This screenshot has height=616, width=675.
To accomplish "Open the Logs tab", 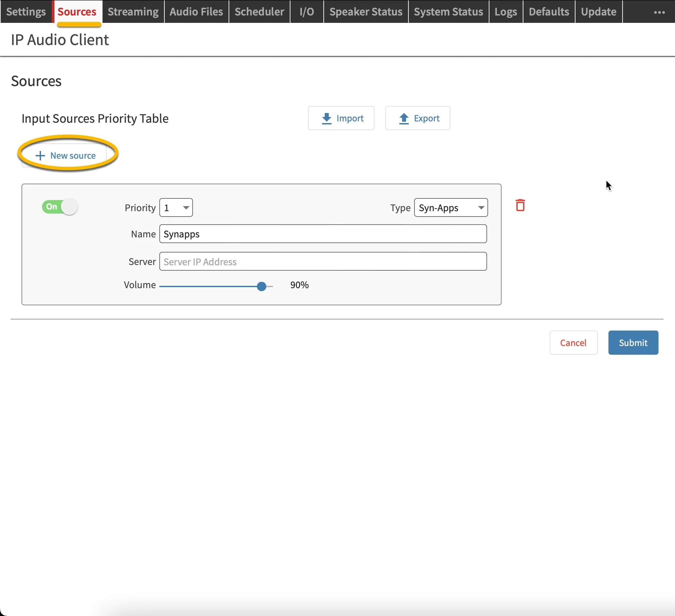I will pyautogui.click(x=506, y=11).
